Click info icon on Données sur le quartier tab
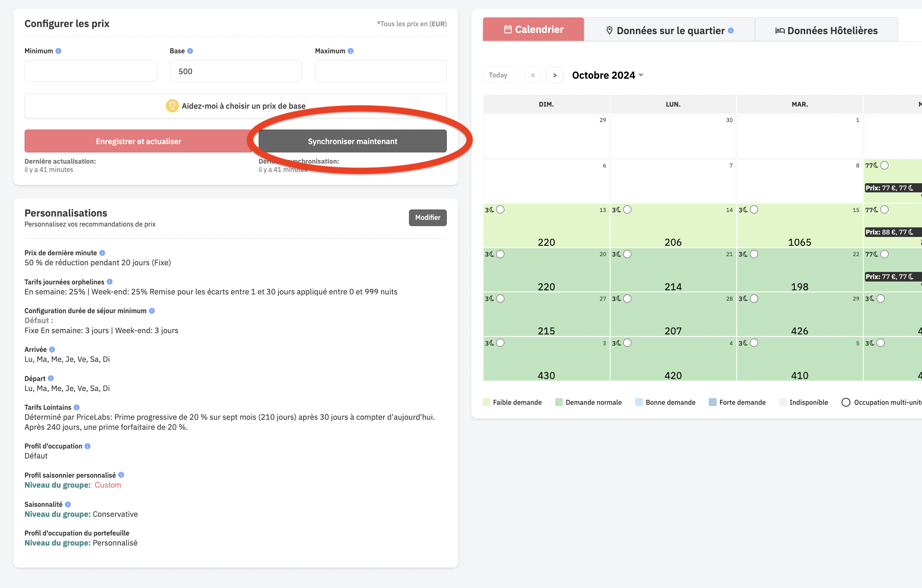This screenshot has width=922, height=588. click(x=731, y=30)
